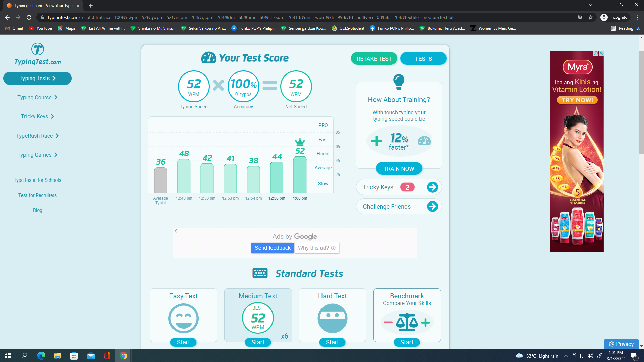Click the Tricky Keys arrow icon
This screenshot has width=644, height=362.
pos(432,187)
